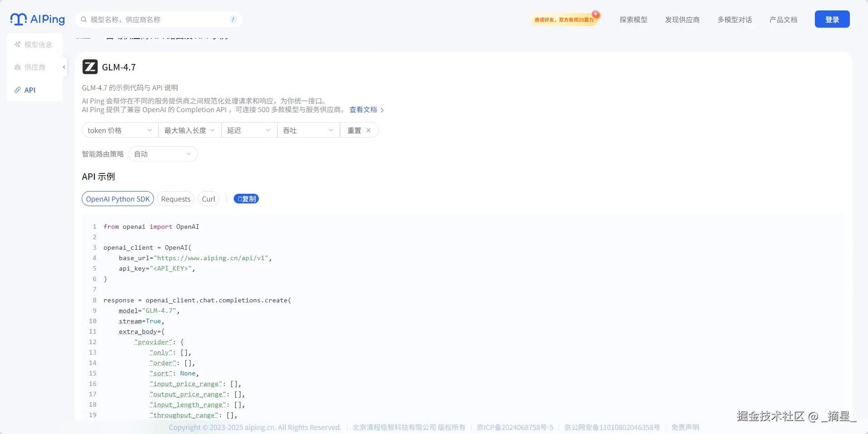Click the base_url code line

[195, 258]
